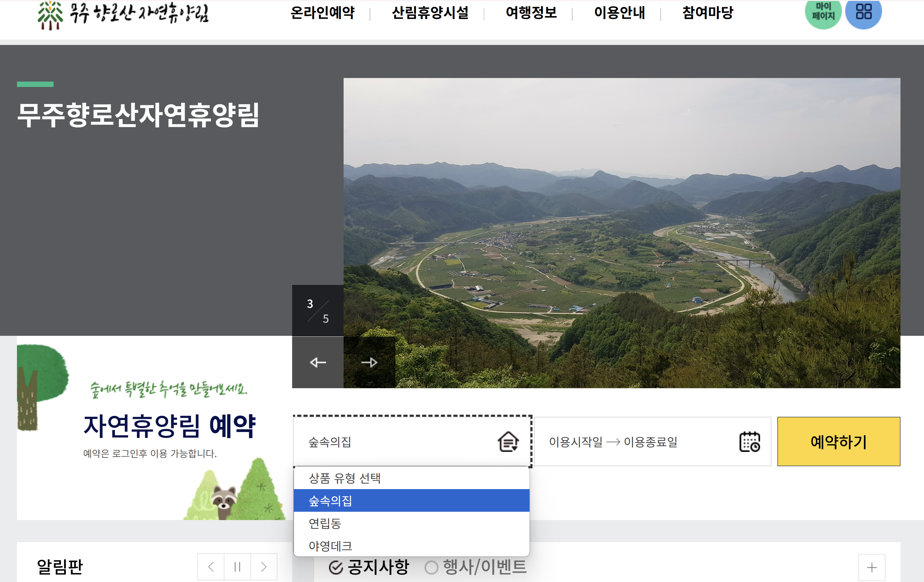Select 상품 유형 선택 placeholder option
Viewport: 924px width, 582px height.
[x=344, y=478]
